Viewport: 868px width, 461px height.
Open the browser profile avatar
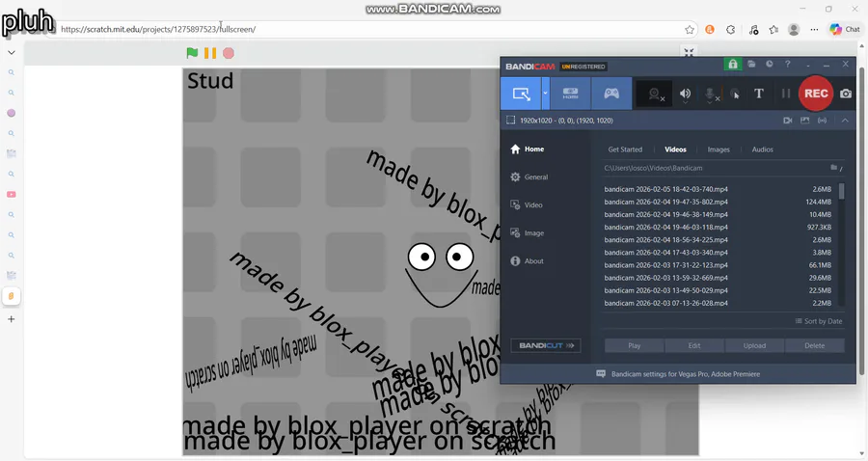[794, 29]
